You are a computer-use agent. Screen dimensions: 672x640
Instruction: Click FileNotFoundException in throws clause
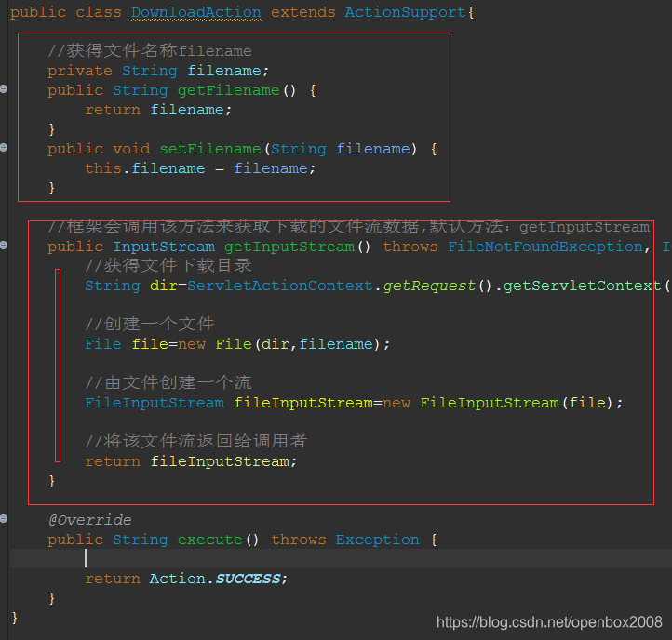pyautogui.click(x=545, y=247)
